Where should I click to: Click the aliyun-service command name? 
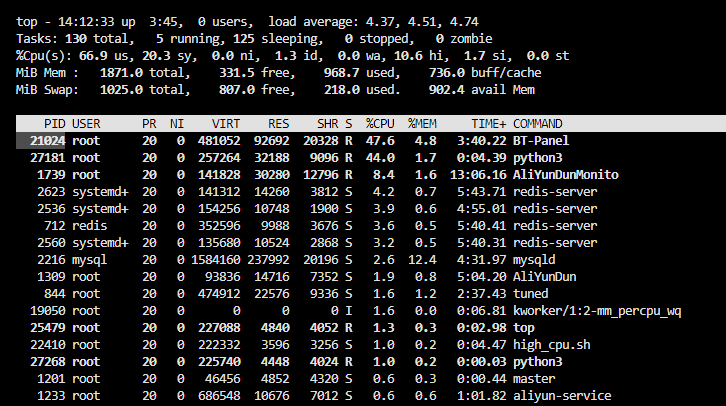tap(562, 396)
